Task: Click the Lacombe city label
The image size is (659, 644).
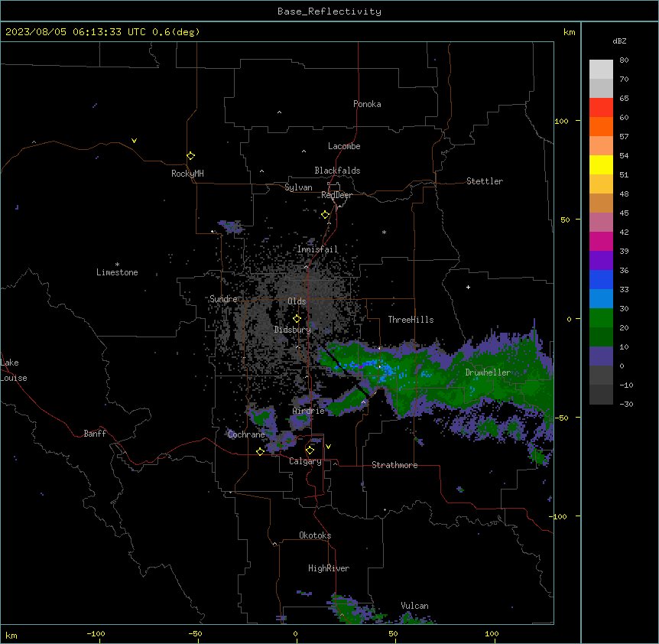Action: click(344, 146)
